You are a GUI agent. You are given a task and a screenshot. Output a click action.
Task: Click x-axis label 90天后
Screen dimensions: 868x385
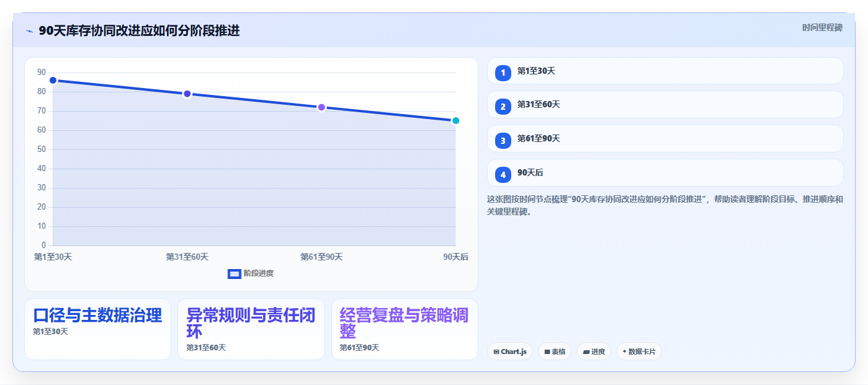(x=455, y=257)
